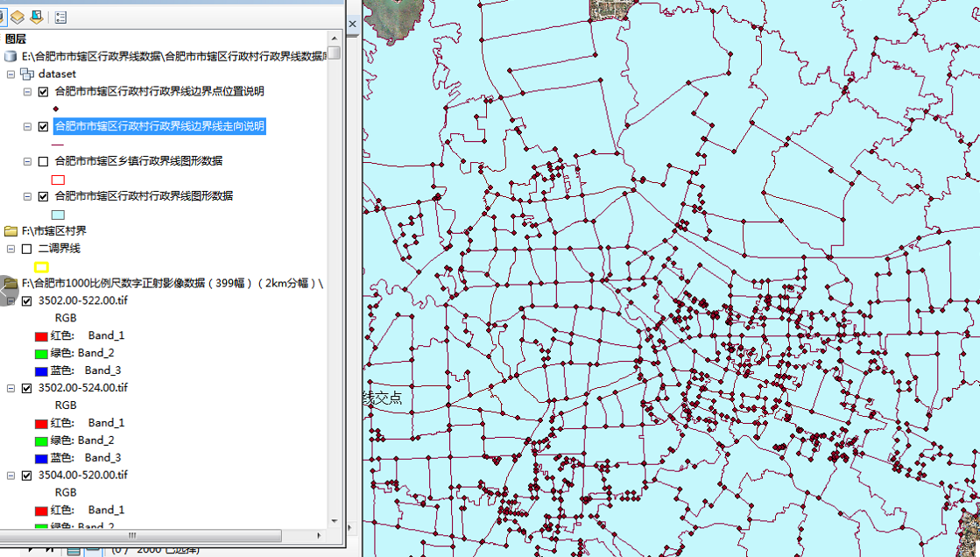Image resolution: width=980 pixels, height=557 pixels.
Task: Collapse the 3504.00-520.00.tif layer legend
Action: pyautogui.click(x=11, y=476)
